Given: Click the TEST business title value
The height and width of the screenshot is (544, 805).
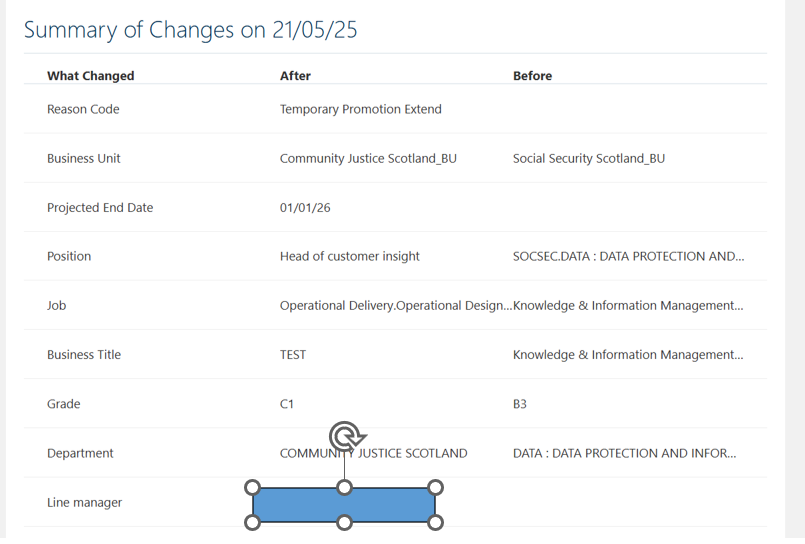Looking at the screenshot, I should pyautogui.click(x=293, y=355).
